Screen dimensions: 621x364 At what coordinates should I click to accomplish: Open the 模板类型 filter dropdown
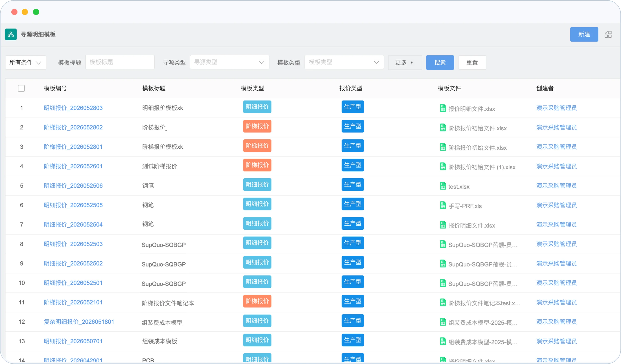point(344,62)
